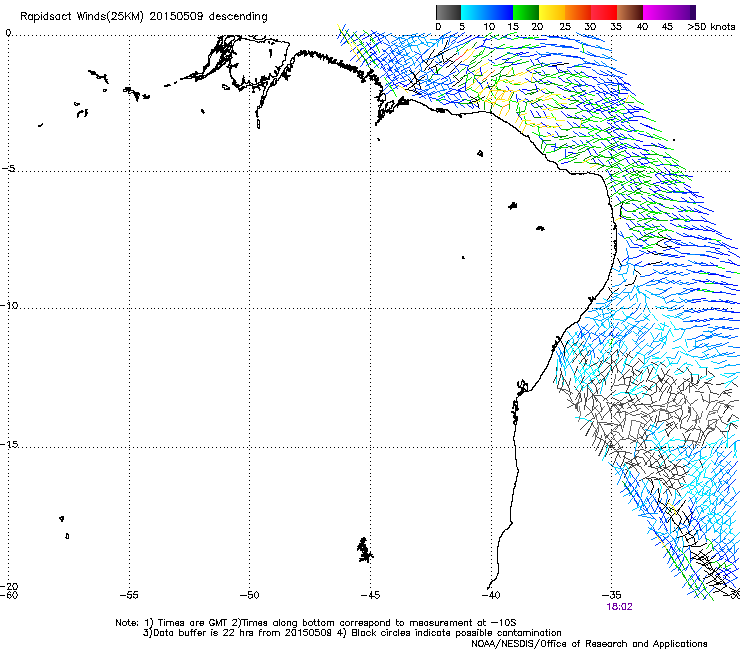Click the note line about '3)Data buffer is 22 hrs'

pyautogui.click(x=352, y=633)
